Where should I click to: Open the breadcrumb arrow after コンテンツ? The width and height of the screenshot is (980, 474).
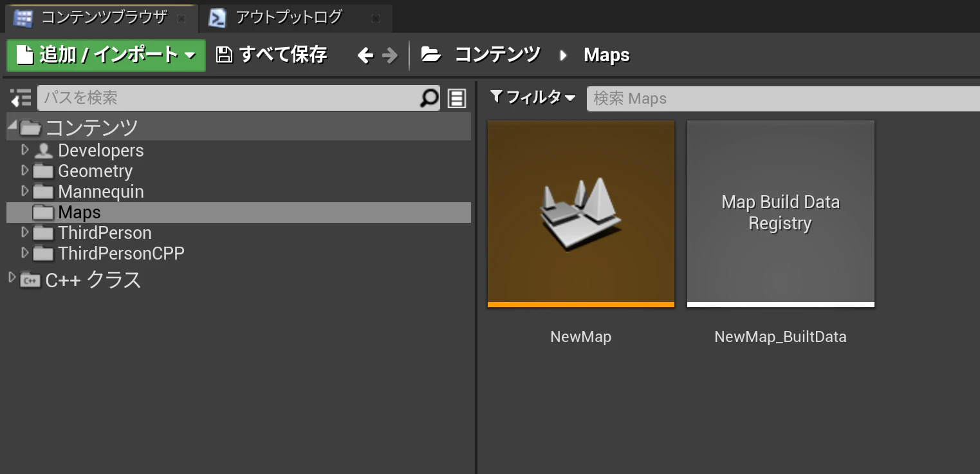pos(564,56)
